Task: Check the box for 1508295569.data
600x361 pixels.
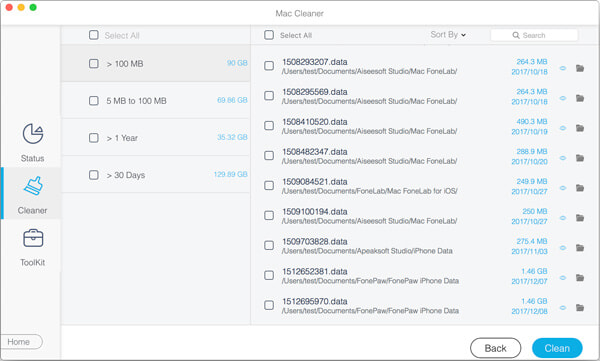Action: [269, 96]
